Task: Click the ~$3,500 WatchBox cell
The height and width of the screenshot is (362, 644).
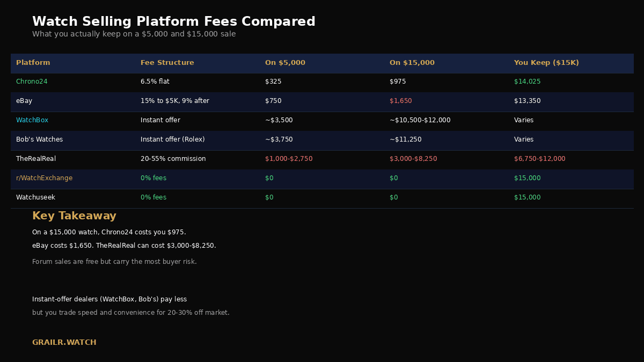Action: point(279,120)
